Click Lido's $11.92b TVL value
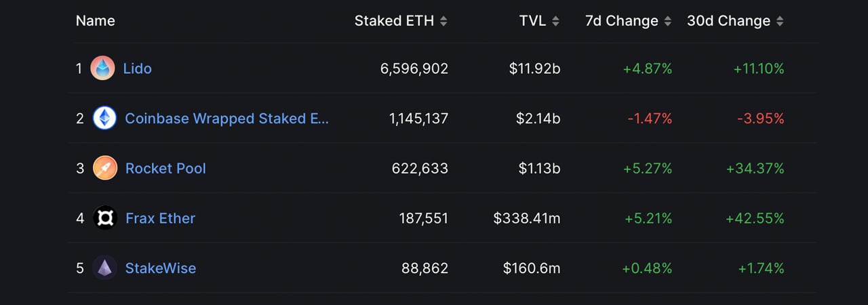Viewport: 868px width, 305px height. [535, 68]
